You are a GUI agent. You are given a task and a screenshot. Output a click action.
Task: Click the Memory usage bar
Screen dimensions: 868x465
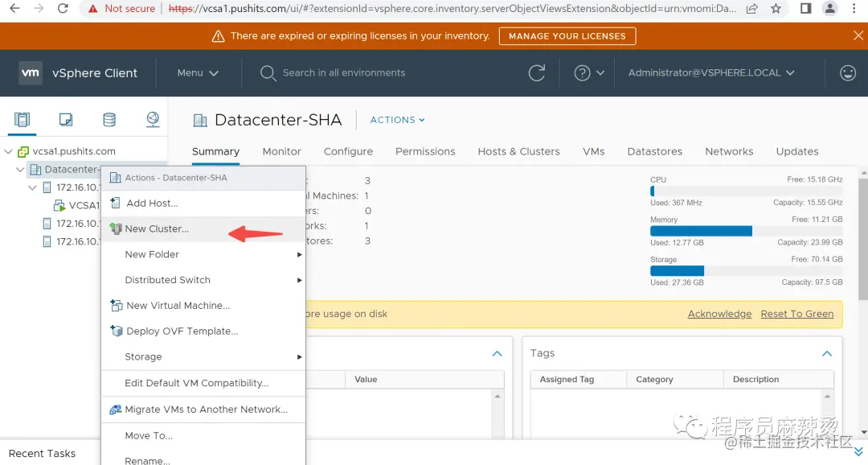(746, 231)
